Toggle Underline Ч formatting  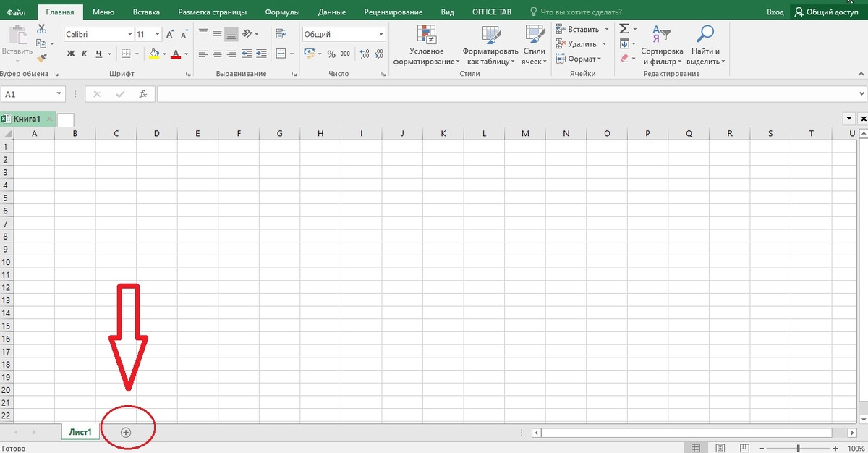(98, 54)
